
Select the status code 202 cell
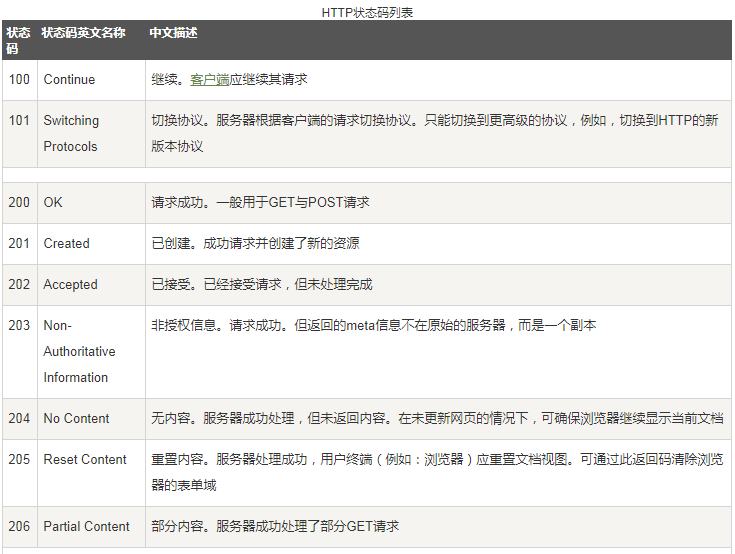point(20,284)
